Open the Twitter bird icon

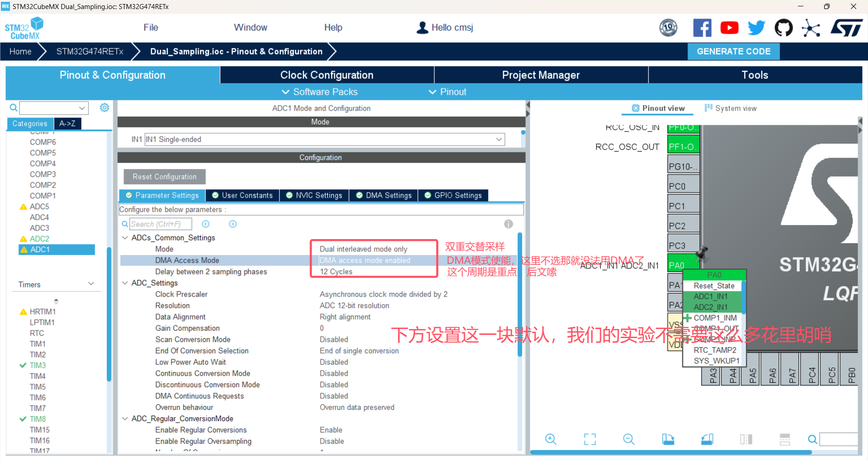click(x=756, y=28)
